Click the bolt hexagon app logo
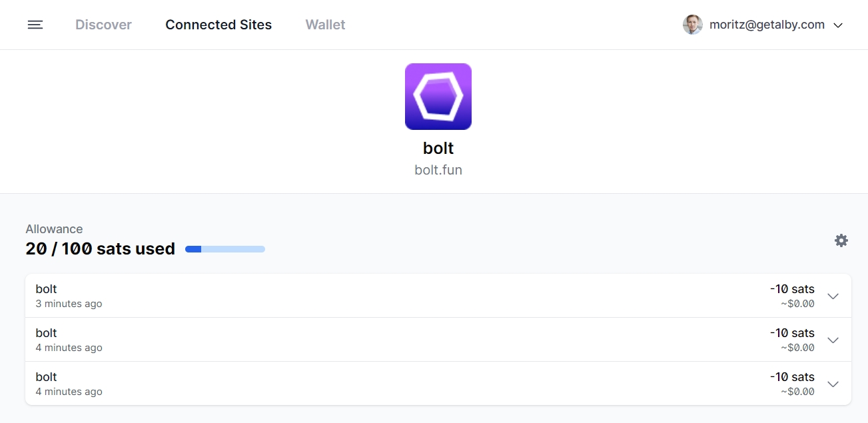Screen dimensions: 868x423 pos(438,97)
